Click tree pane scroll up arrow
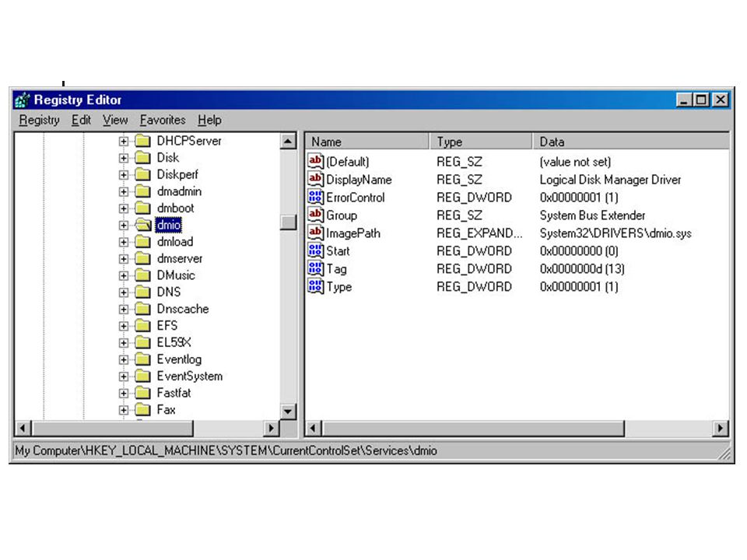Viewport: 747px width, 560px height. [x=288, y=142]
